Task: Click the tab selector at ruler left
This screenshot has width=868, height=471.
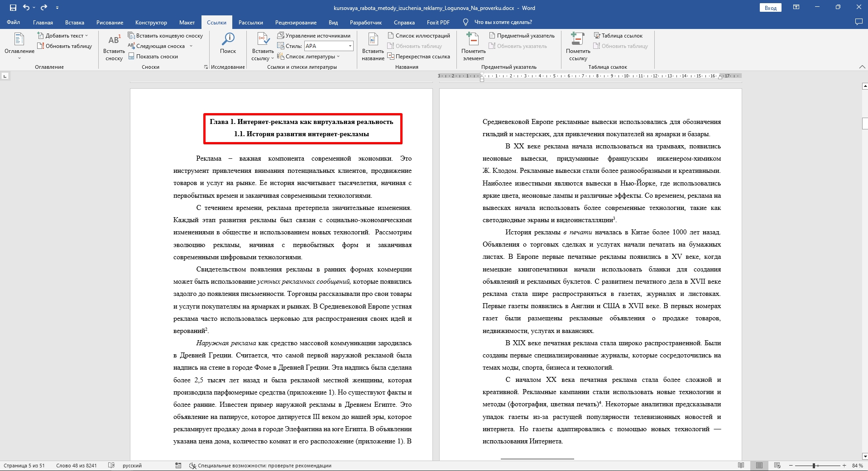Action: 5,76
